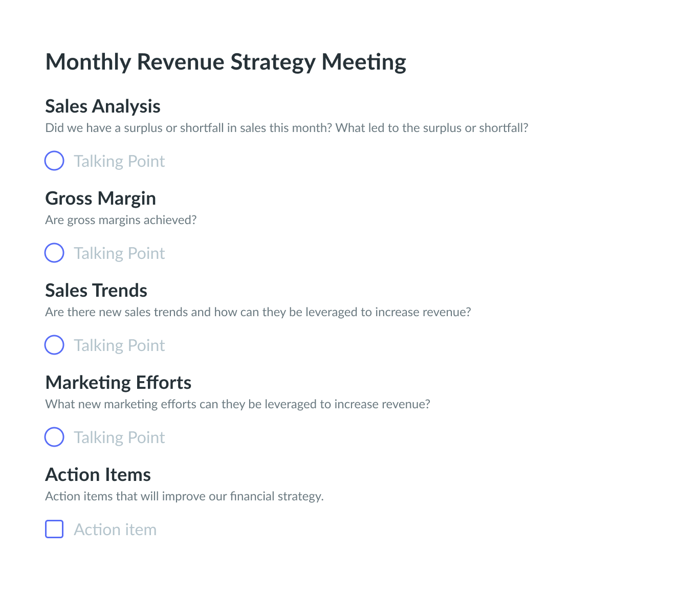Tick the Action item checkbox

54,529
